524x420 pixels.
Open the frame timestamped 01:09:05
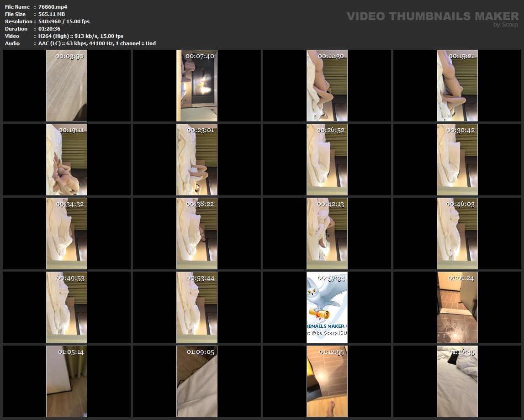(x=197, y=382)
